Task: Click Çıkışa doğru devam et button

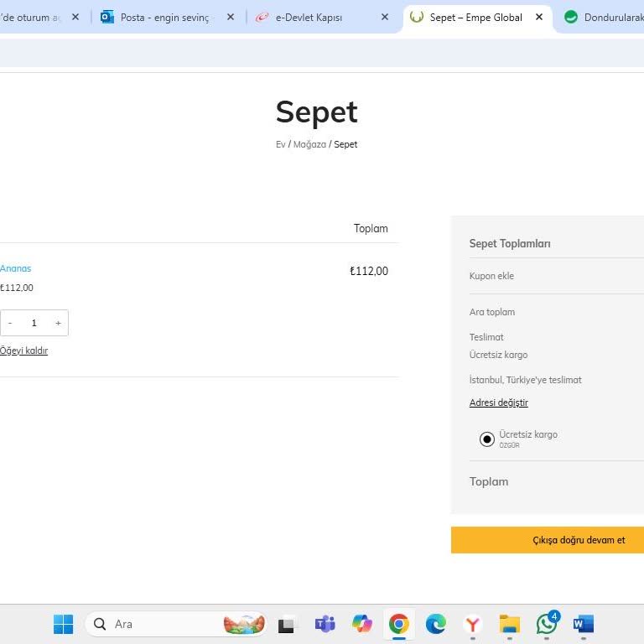Action: coord(548,540)
